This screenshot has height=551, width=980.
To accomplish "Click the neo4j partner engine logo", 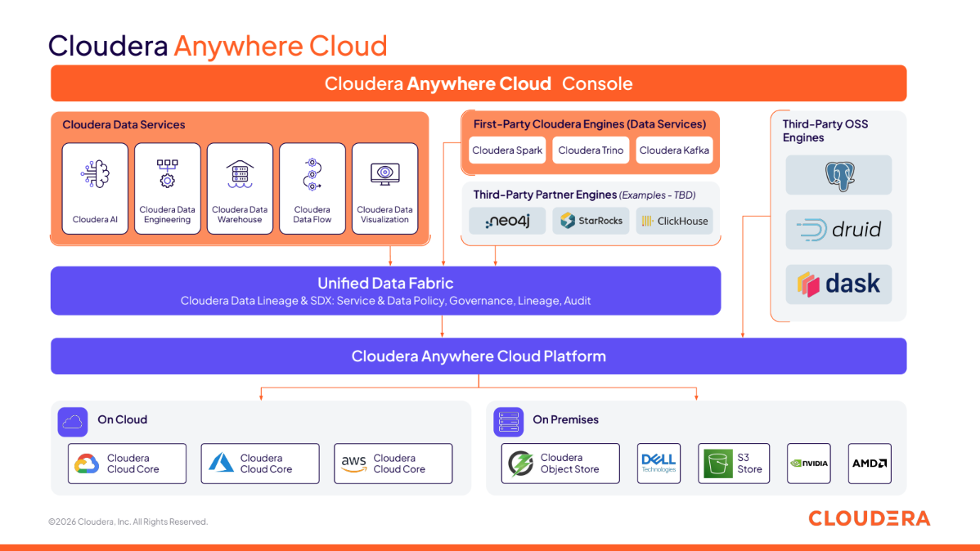I will point(507,222).
